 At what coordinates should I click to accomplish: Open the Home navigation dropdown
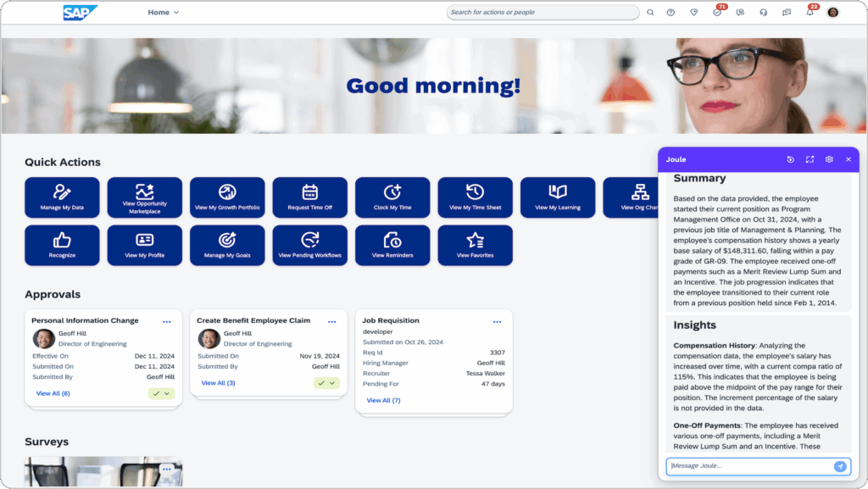click(x=164, y=12)
